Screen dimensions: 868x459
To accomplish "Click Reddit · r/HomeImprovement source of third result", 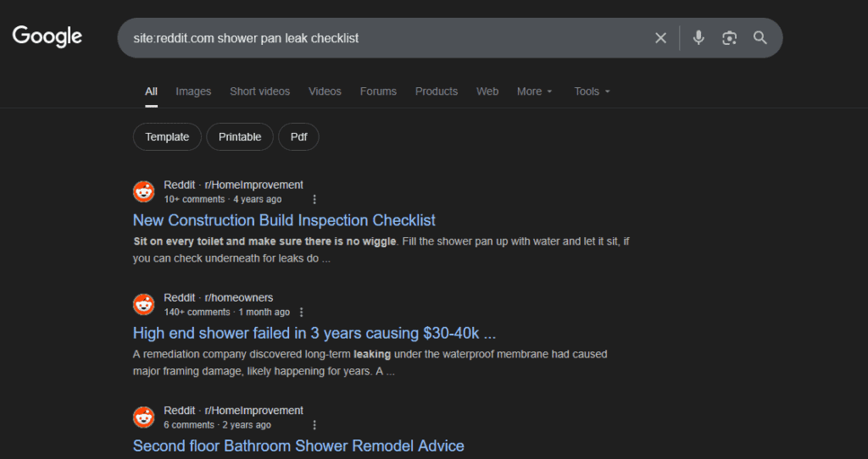I will pyautogui.click(x=233, y=411).
